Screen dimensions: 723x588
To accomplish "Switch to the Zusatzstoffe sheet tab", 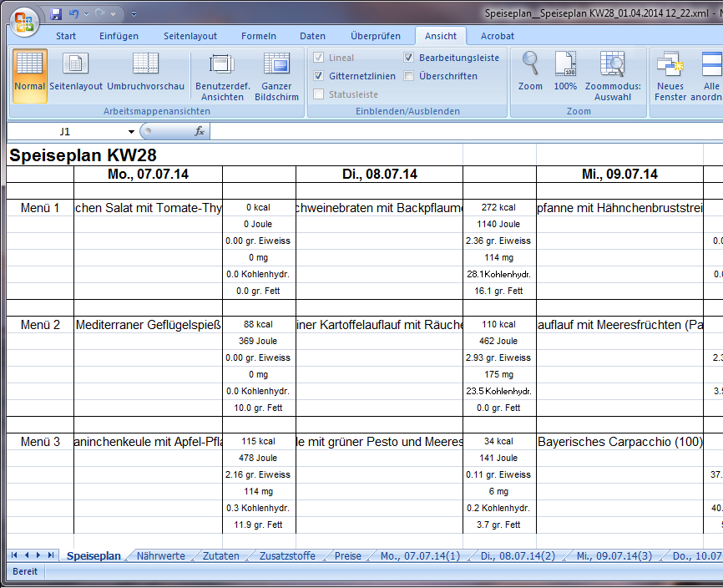I will click(x=287, y=555).
